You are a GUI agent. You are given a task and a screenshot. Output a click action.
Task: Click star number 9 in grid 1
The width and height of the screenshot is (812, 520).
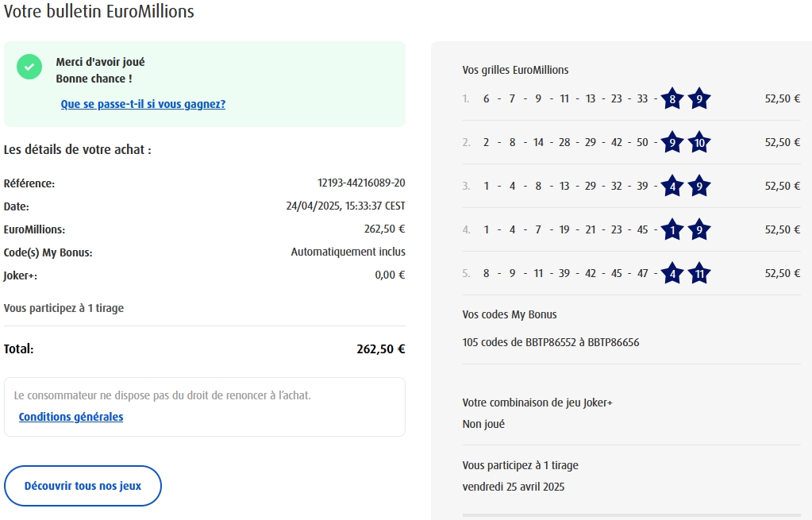coord(698,99)
